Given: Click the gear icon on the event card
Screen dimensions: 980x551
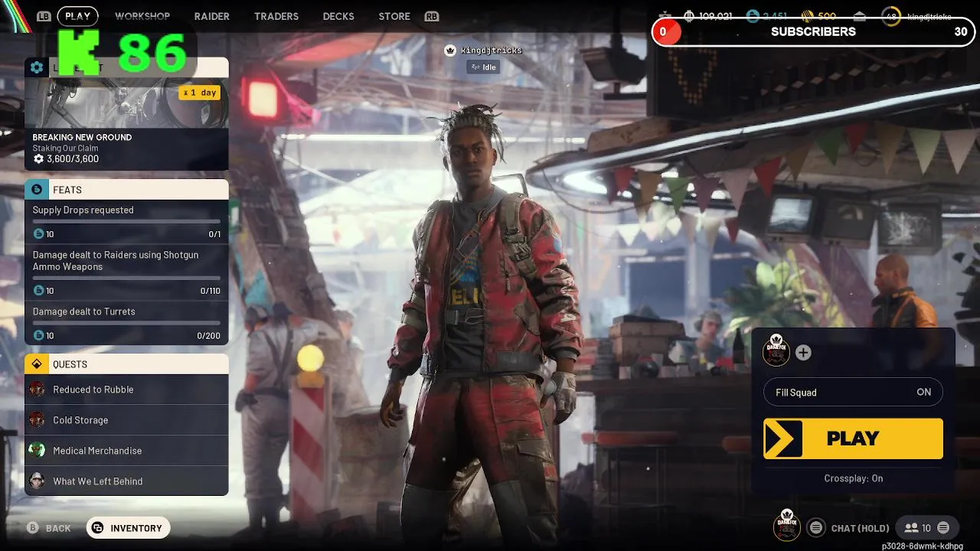Looking at the screenshot, I should tap(37, 67).
